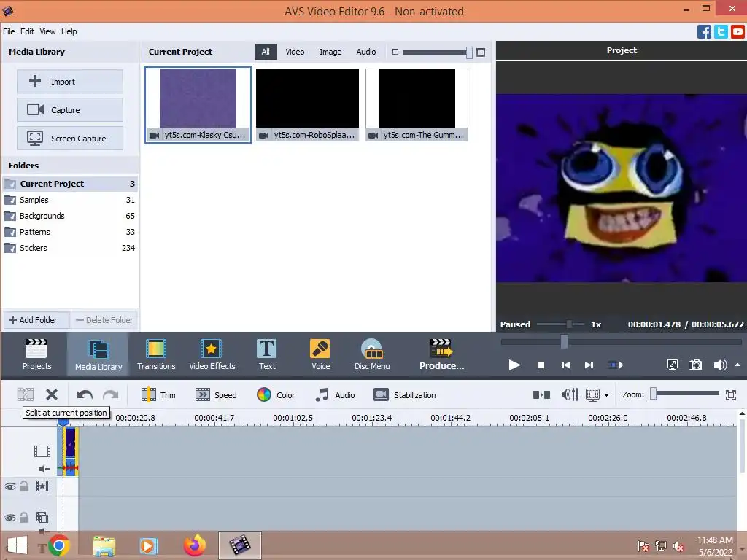
Task: Open the Stabilization tool
Action: [x=405, y=394]
